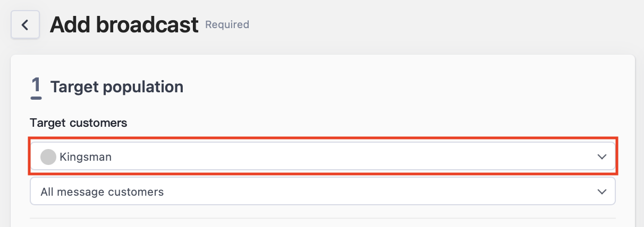Image resolution: width=644 pixels, height=227 pixels.
Task: Open the Kingsman account dropdown
Action: [x=323, y=157]
